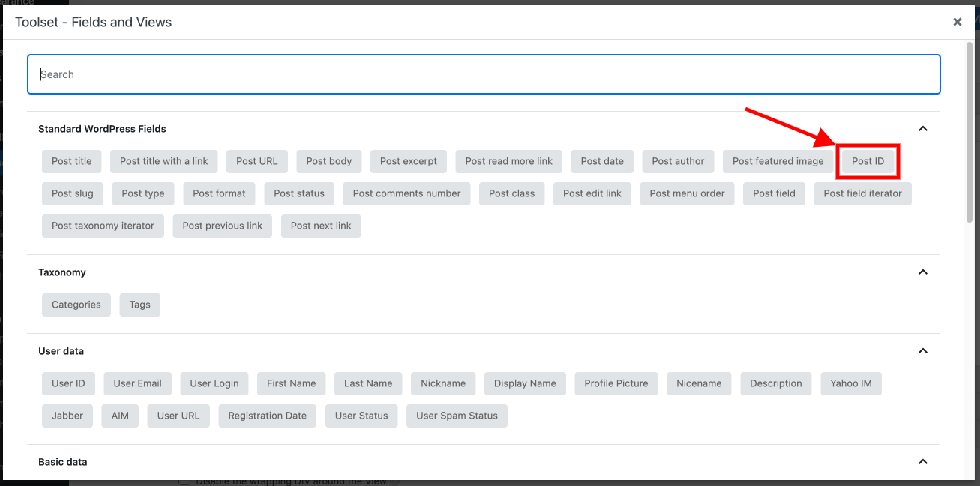The height and width of the screenshot is (486, 980).
Task: Pick the Jabber field
Action: [67, 415]
